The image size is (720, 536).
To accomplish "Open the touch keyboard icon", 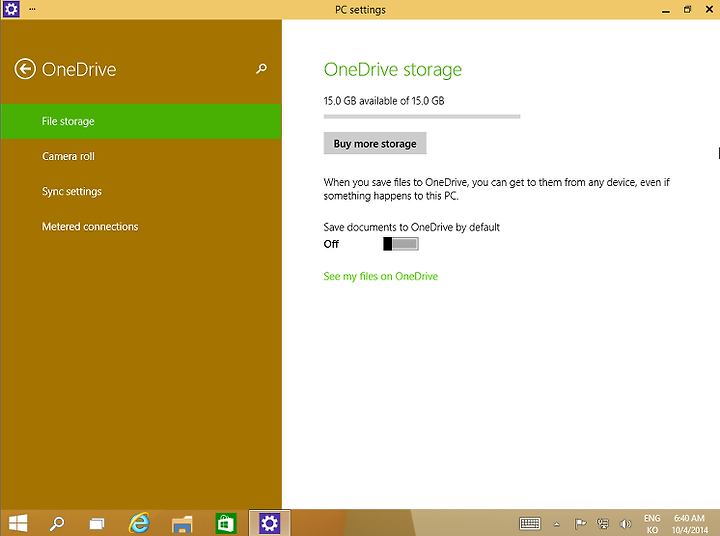I will [530, 523].
